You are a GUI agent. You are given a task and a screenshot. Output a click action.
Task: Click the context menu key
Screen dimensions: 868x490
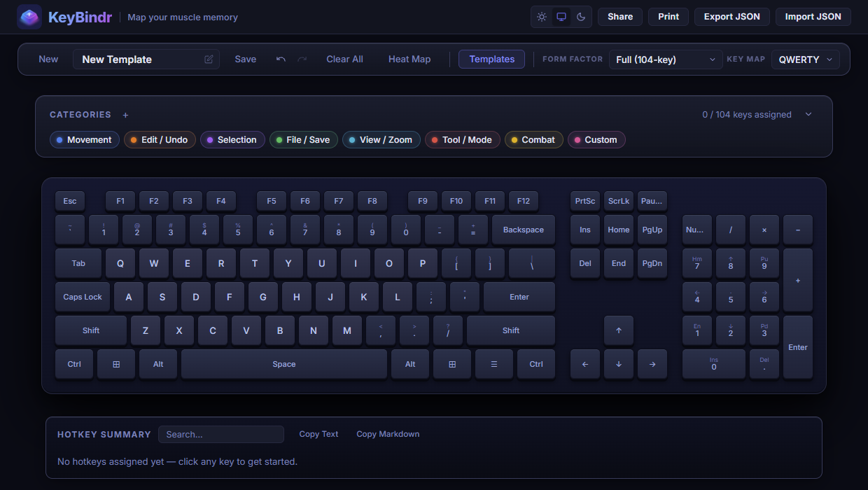(x=494, y=364)
